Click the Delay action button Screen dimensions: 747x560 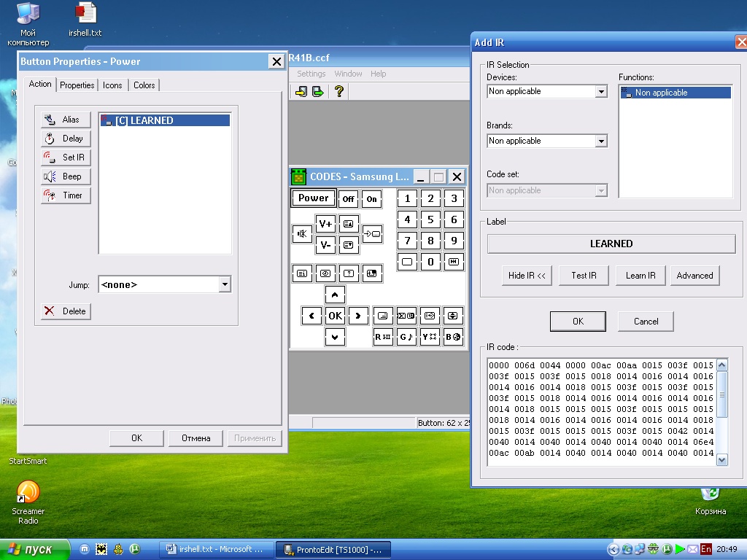pos(66,139)
